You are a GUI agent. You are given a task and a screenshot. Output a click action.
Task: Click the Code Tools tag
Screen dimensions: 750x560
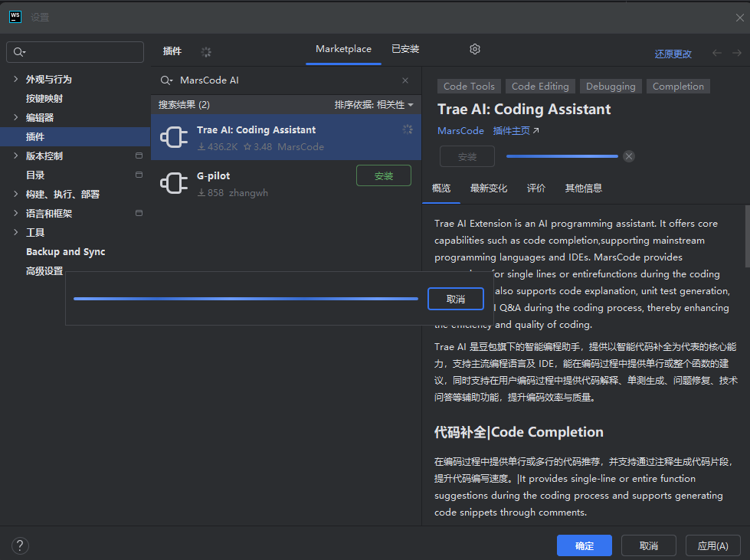coord(469,87)
